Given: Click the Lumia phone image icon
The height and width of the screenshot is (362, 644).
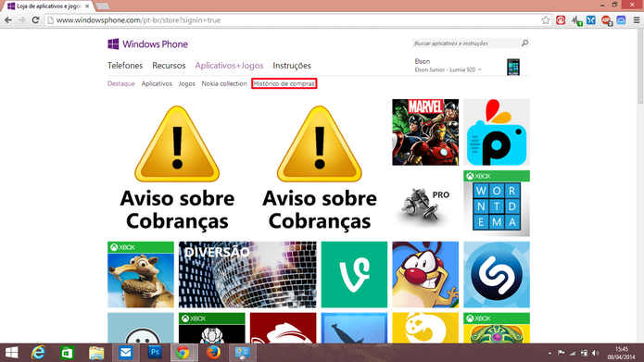Looking at the screenshot, I should (x=513, y=67).
